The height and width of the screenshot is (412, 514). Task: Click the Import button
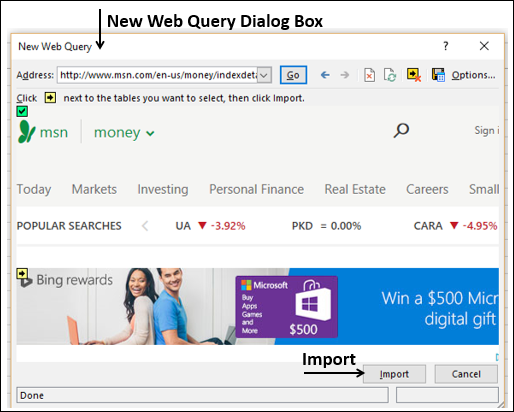pos(394,374)
